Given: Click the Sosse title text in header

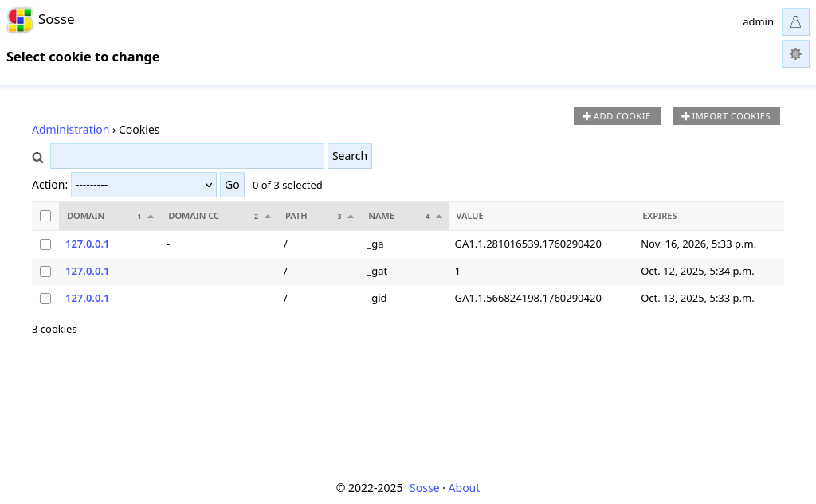Looking at the screenshot, I should coord(57,19).
